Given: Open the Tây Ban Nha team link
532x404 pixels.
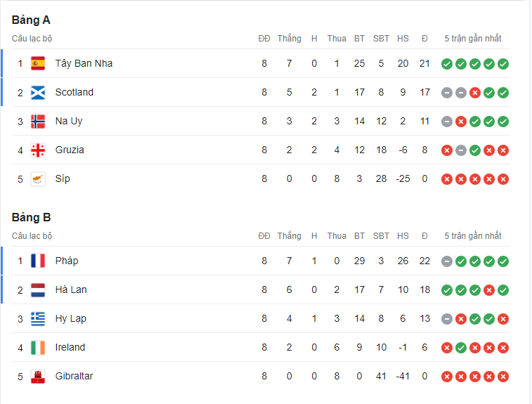Looking at the screenshot, I should click(84, 63).
